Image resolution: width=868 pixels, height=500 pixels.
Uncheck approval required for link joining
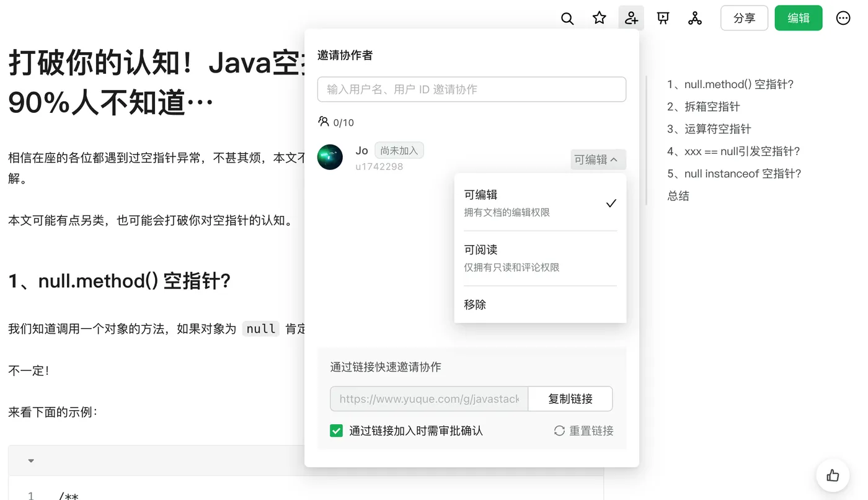pyautogui.click(x=336, y=431)
